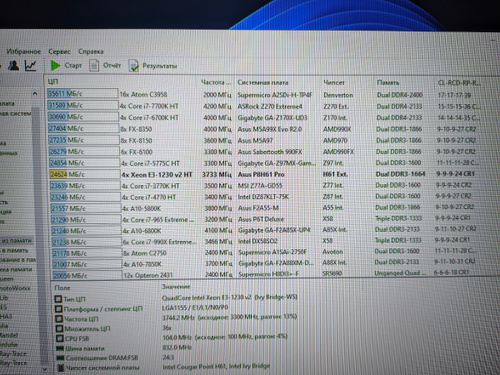Image resolution: width=500 pixels, height=375 pixels.
Task: Click the 3733 МГц frequency cell
Action: 216,174
